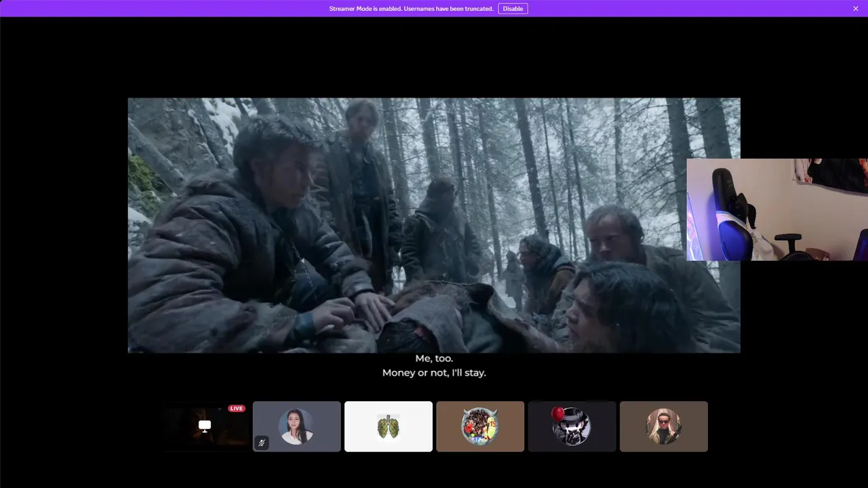This screenshot has height=488, width=868.
Task: Open the muted woman avatar participant tile
Action: click(297, 426)
